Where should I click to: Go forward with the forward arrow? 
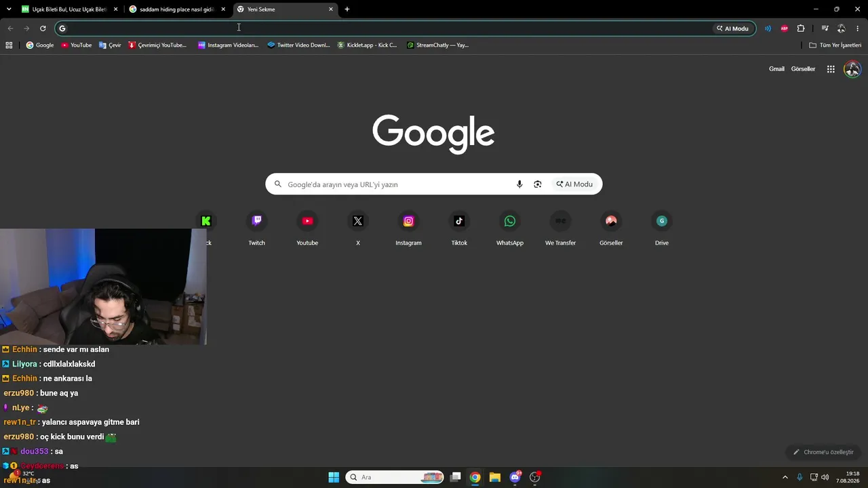click(26, 28)
